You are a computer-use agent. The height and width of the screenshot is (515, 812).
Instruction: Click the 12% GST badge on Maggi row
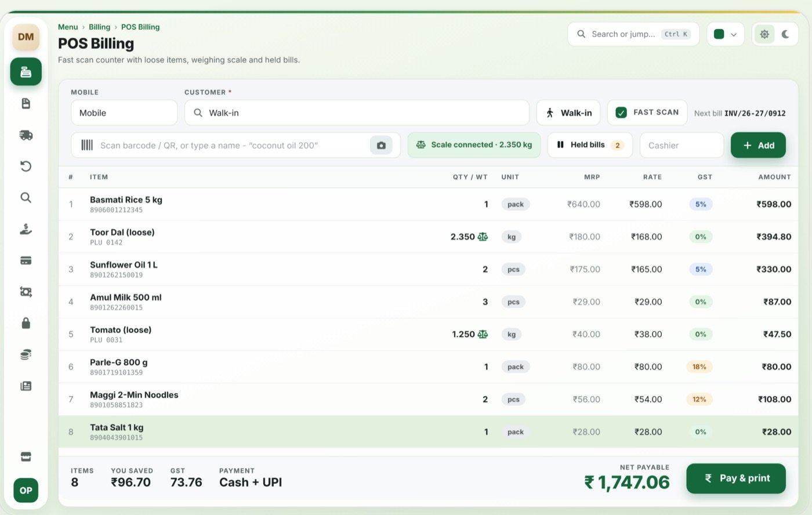click(x=699, y=399)
